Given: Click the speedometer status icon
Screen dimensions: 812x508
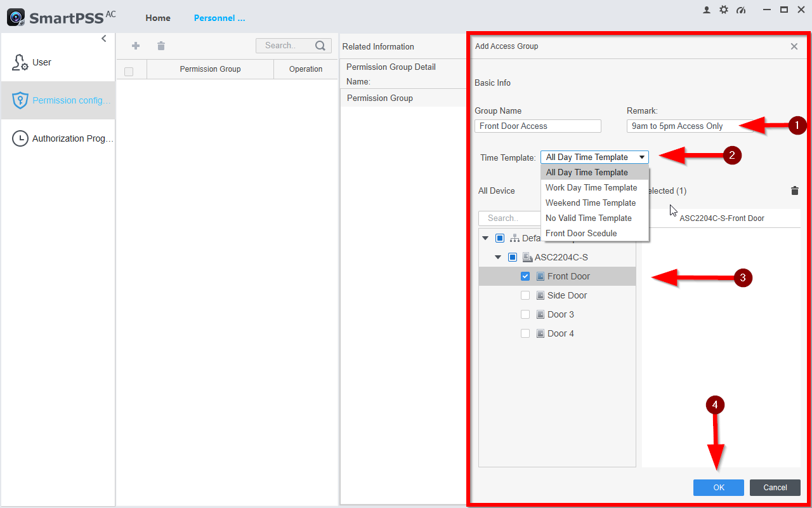Looking at the screenshot, I should click(740, 10).
